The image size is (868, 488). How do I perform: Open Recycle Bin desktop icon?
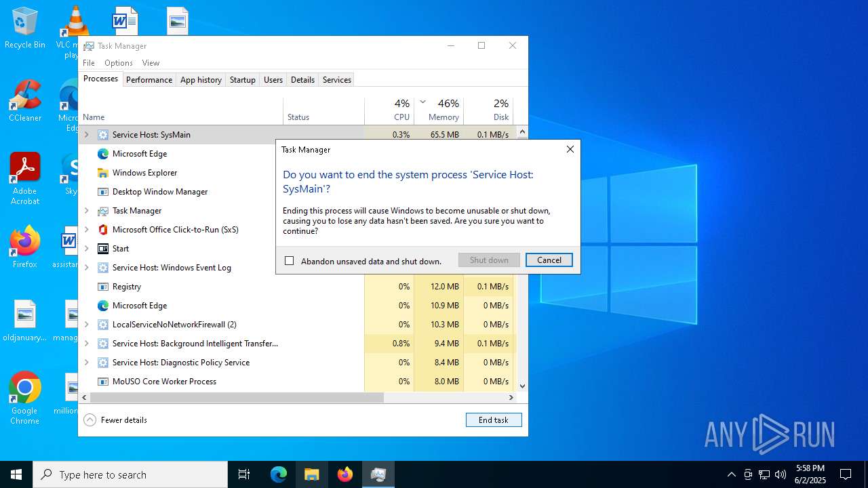coord(25,28)
